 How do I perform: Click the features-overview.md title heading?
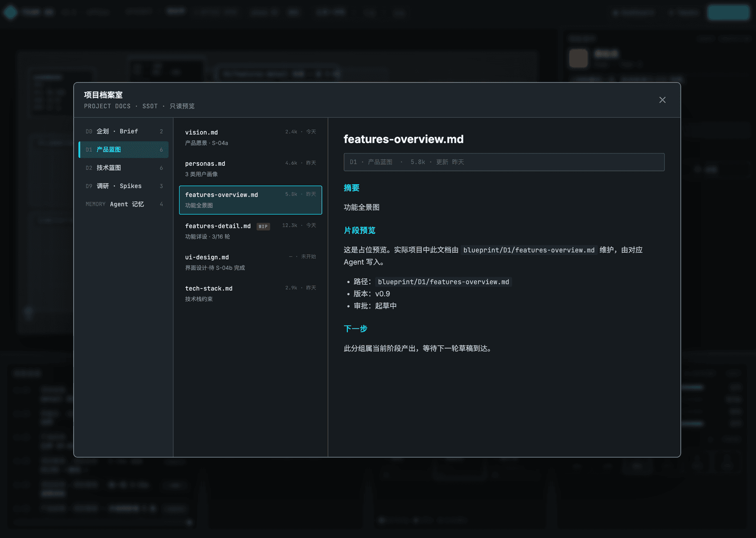pos(404,139)
